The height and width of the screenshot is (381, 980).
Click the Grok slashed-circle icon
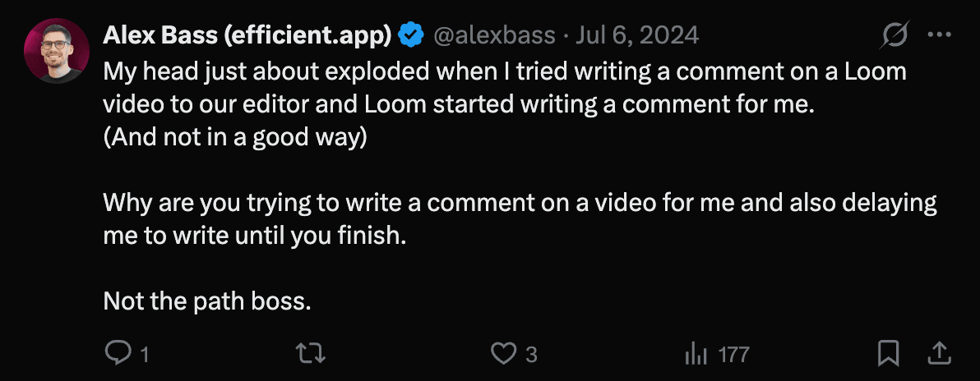[894, 34]
